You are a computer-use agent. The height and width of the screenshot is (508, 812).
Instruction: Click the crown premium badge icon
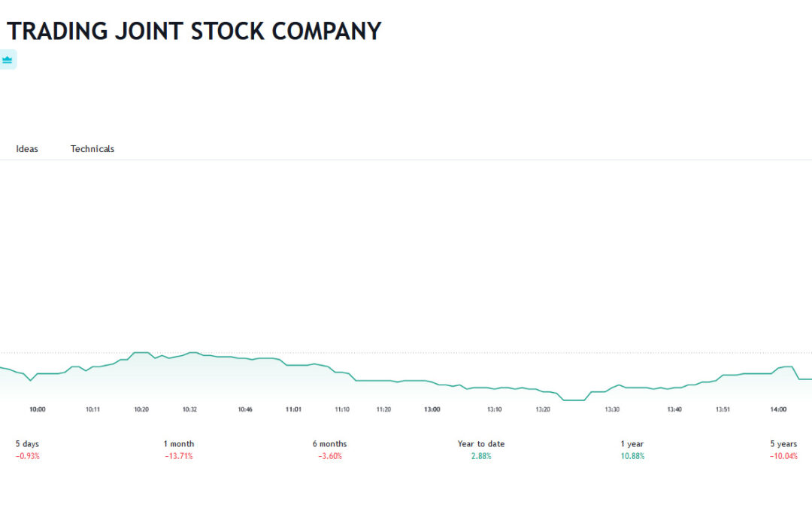8,59
